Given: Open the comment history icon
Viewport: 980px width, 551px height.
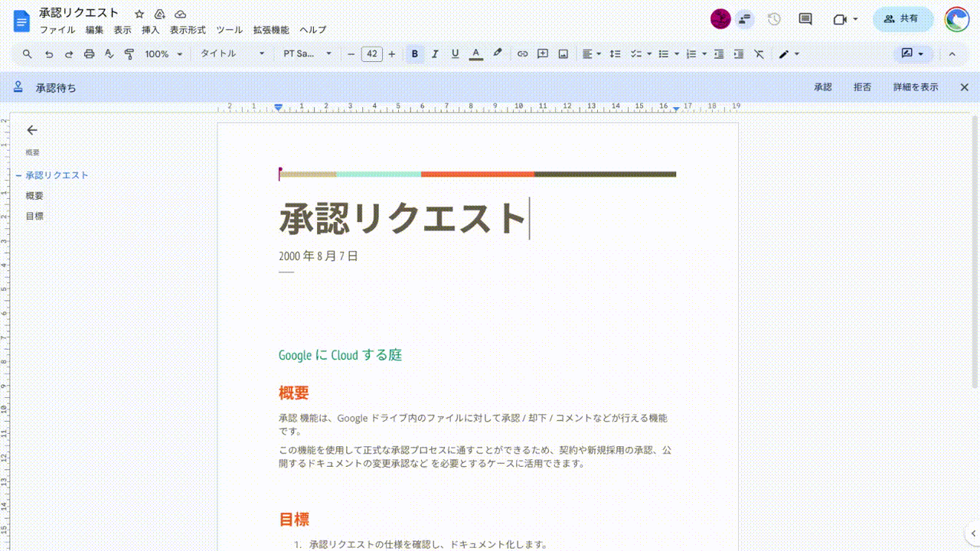Looking at the screenshot, I should tap(805, 19).
